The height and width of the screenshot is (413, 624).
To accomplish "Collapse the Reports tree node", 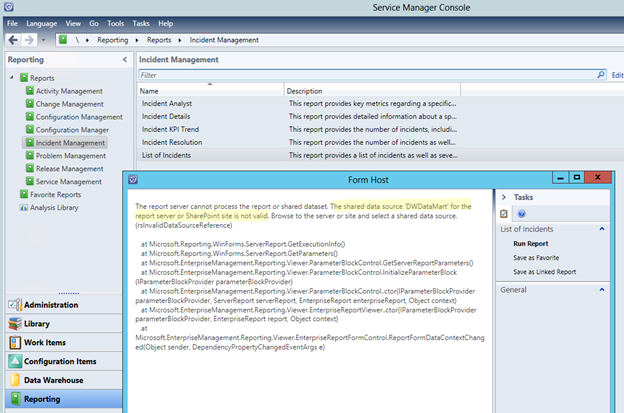I will click(x=12, y=77).
